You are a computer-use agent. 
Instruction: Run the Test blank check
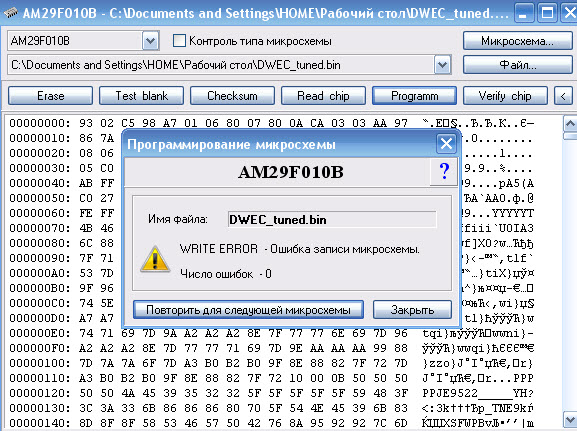click(141, 96)
